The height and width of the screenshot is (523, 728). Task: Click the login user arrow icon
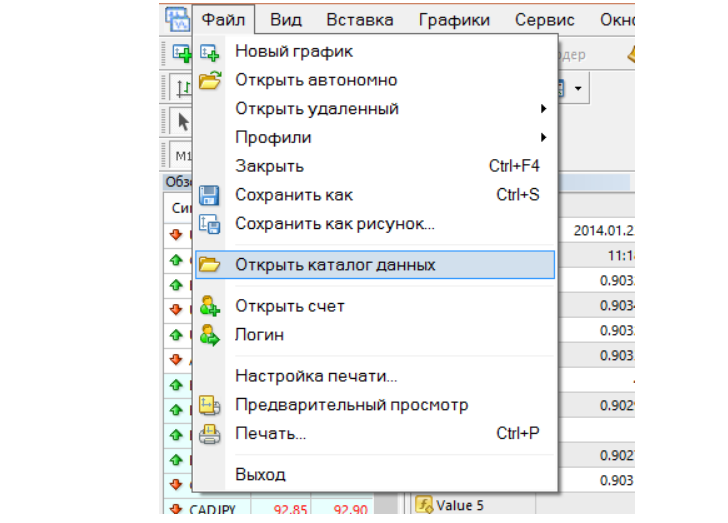pyautogui.click(x=209, y=335)
